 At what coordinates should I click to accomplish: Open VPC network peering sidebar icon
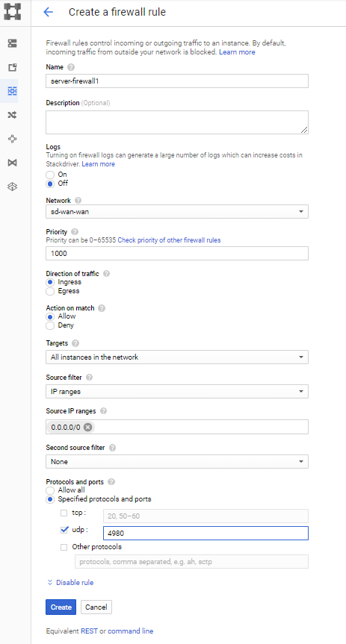[13, 139]
